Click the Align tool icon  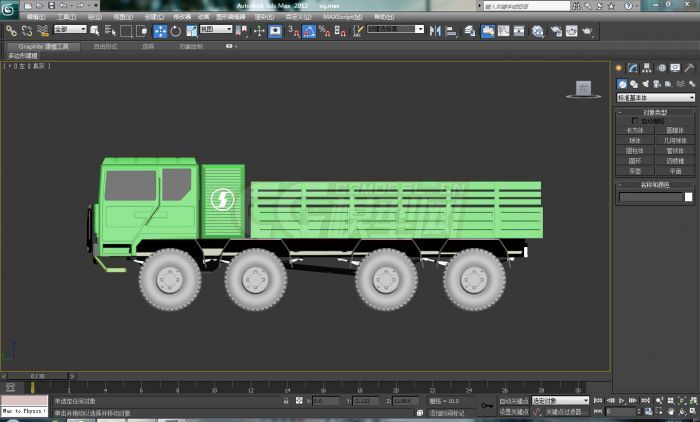tap(451, 31)
